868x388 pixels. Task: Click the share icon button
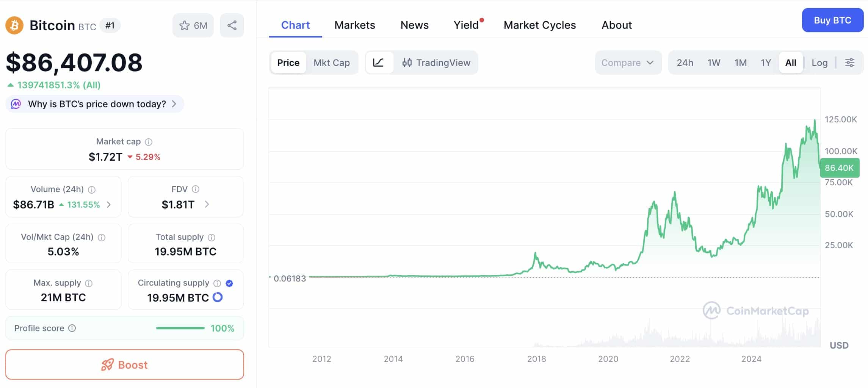coord(232,25)
